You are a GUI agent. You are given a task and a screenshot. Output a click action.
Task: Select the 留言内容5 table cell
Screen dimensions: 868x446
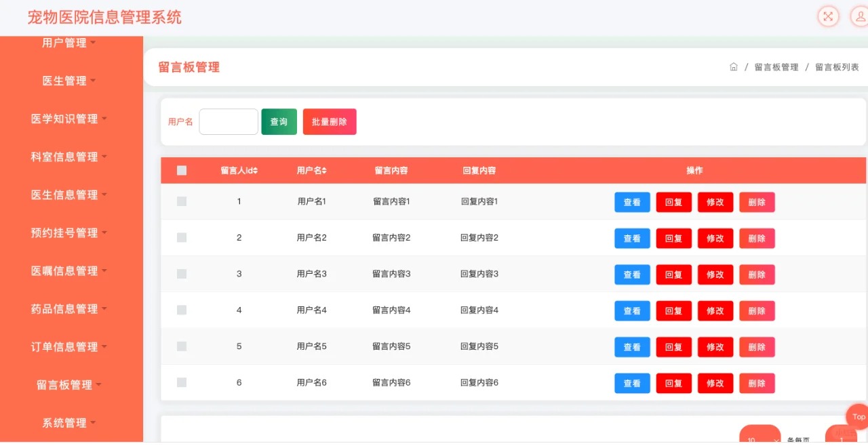391,346
